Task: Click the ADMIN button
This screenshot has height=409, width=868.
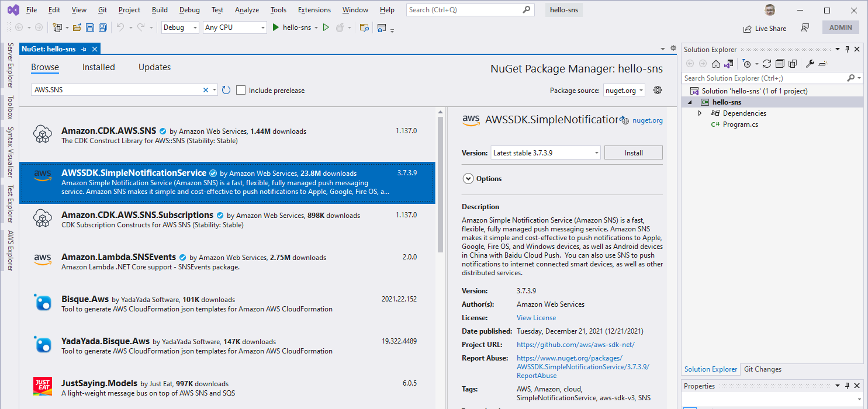Action: click(x=841, y=27)
